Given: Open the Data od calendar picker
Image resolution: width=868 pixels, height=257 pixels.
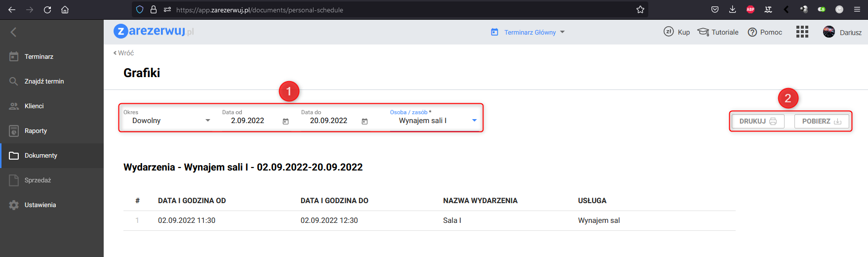Looking at the screenshot, I should 285,121.
